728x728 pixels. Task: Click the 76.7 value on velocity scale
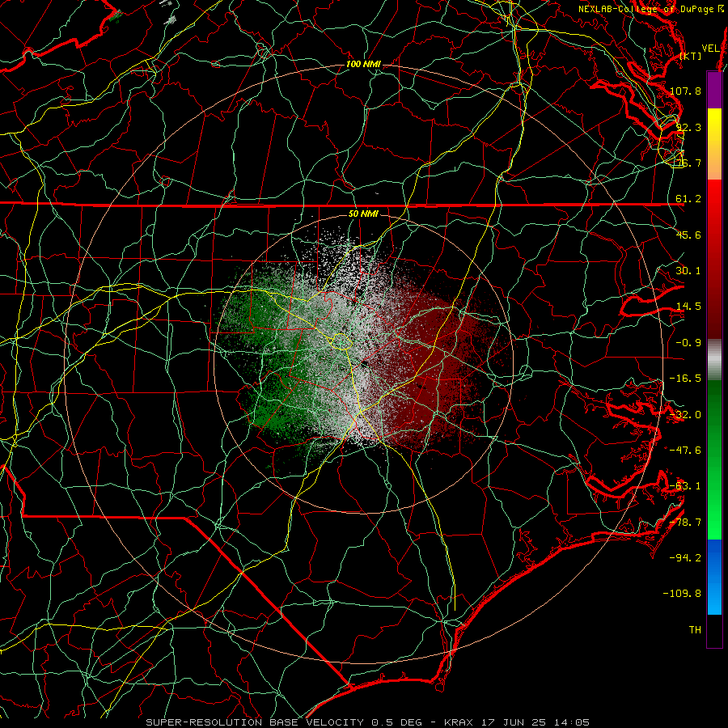point(688,163)
